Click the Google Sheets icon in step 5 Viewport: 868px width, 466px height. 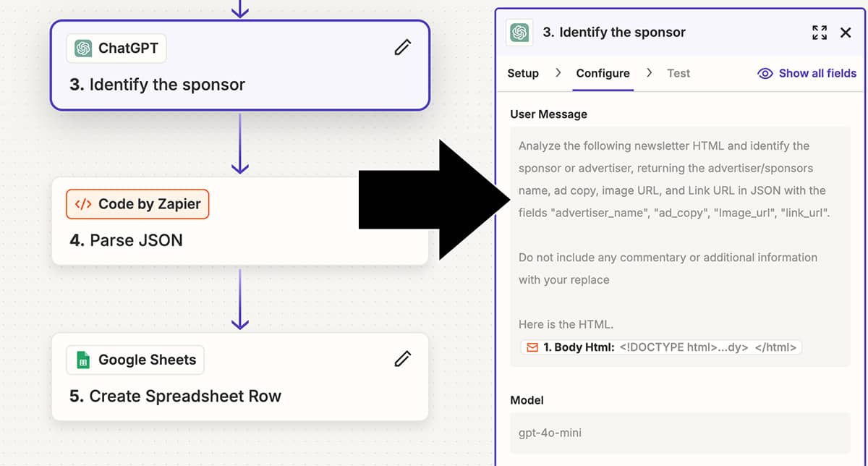coord(83,360)
